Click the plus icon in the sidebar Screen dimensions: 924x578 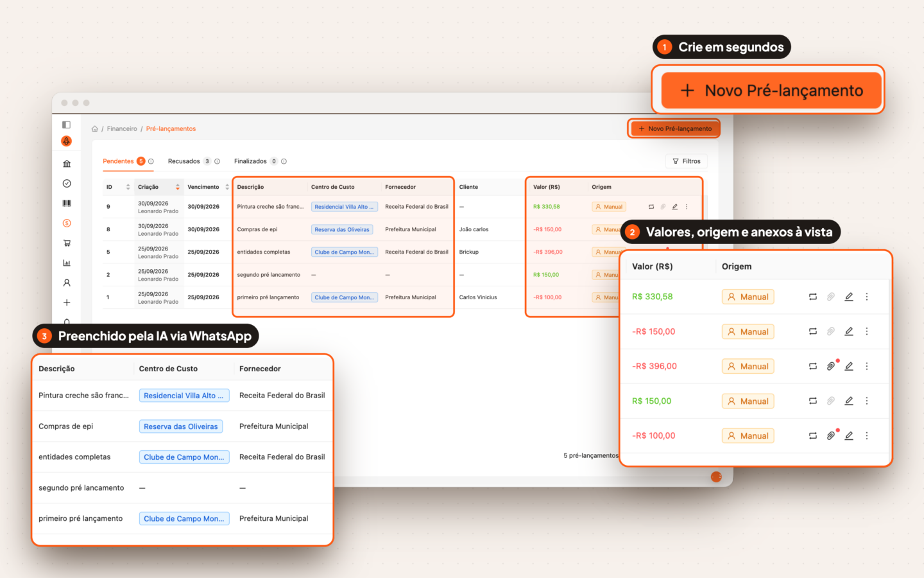[x=67, y=302]
